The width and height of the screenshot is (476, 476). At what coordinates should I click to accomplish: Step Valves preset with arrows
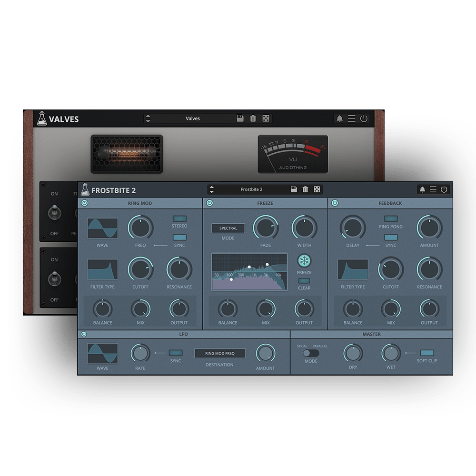(148, 119)
